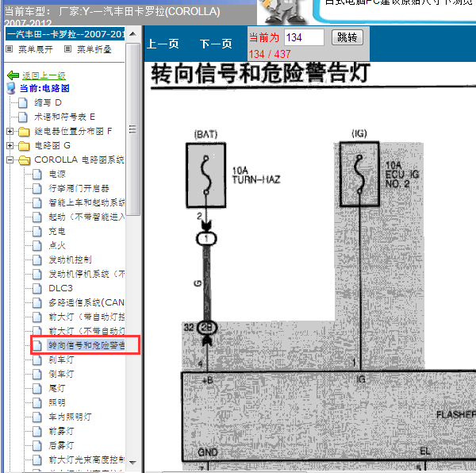Click the 134 / 437 page counter text
Screen dimensions: 476x473
(270, 54)
